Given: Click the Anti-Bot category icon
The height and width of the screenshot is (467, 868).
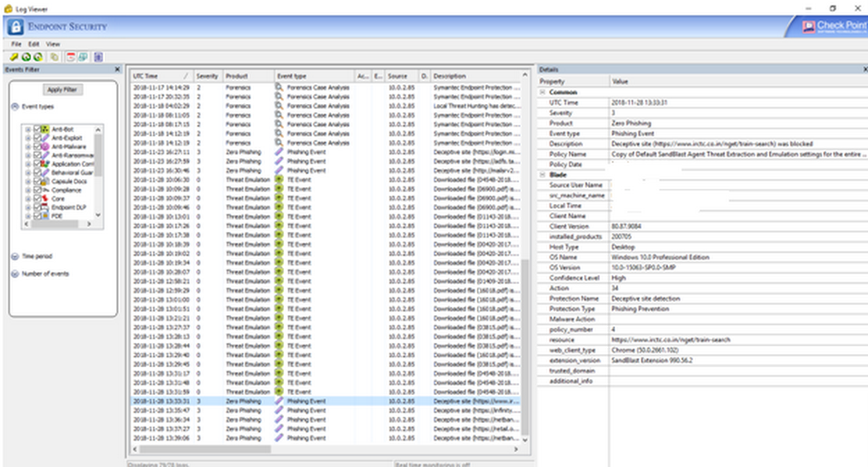Looking at the screenshot, I should pos(46,129).
